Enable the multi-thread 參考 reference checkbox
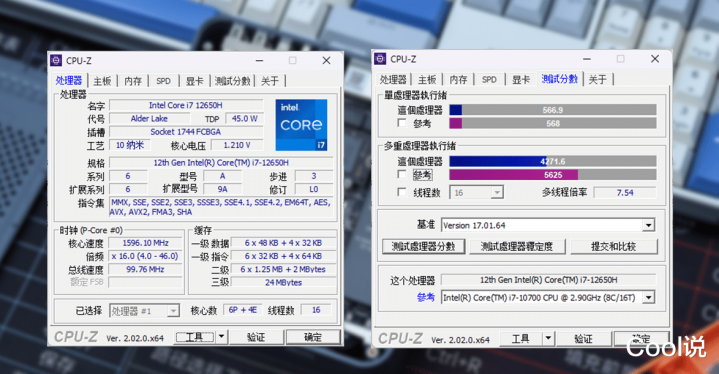719x374 pixels. [402, 174]
